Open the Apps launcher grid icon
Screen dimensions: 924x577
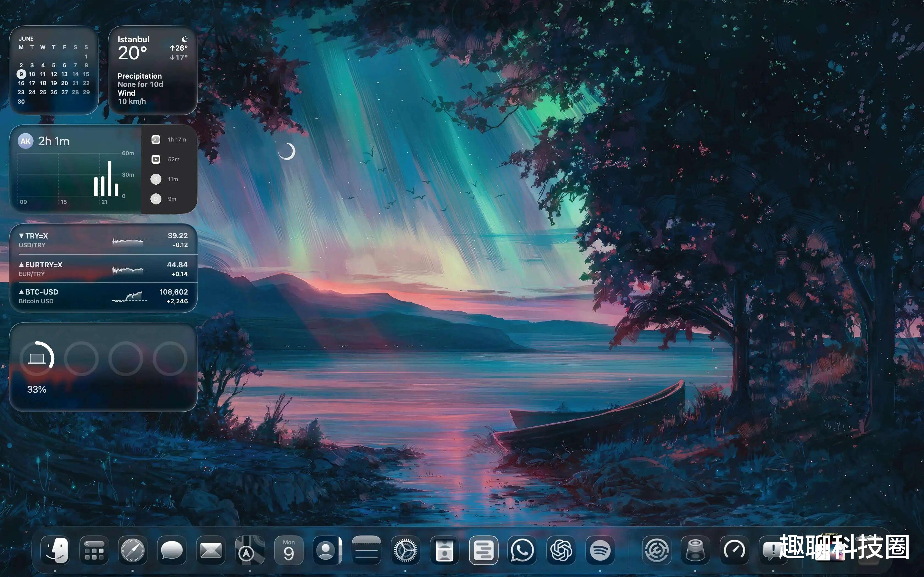click(94, 550)
